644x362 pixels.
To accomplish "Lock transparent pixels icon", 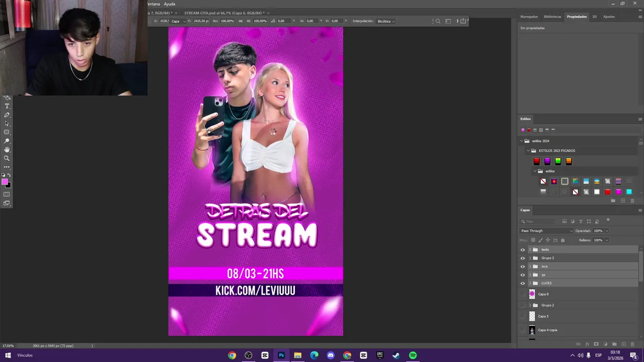I will point(533,240).
